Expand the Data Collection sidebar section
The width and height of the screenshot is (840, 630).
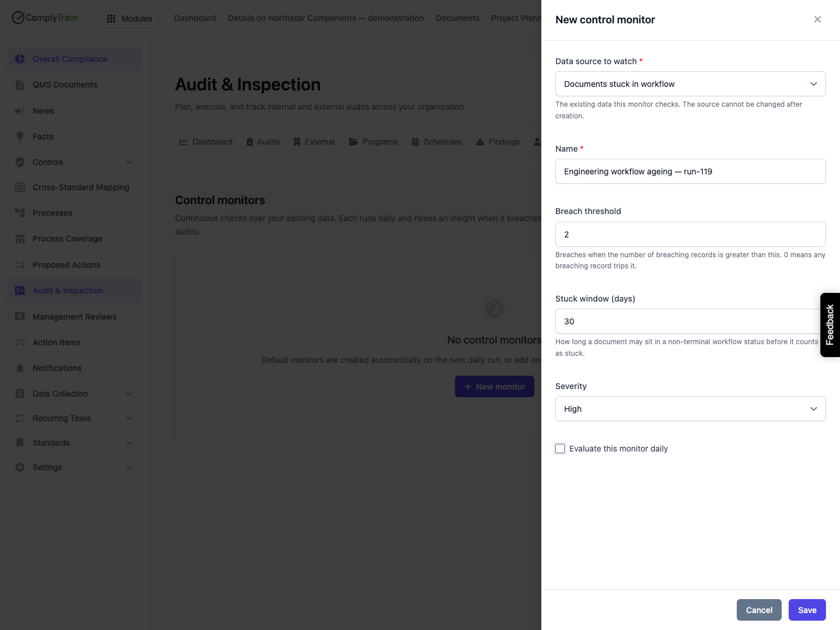pyautogui.click(x=129, y=394)
